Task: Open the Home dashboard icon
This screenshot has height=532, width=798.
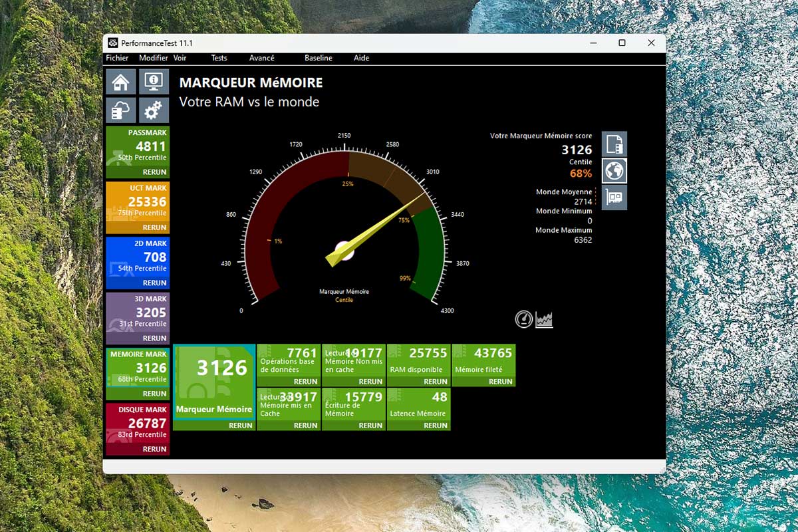Action: coord(120,82)
